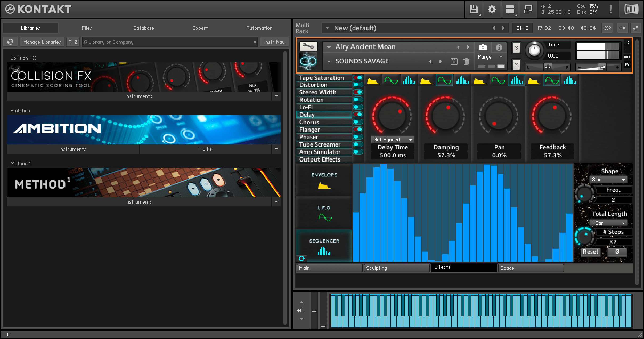Viewport: 644px width, 339px height.
Task: Click the NI logo in the header
Action: pyautogui.click(x=631, y=9)
